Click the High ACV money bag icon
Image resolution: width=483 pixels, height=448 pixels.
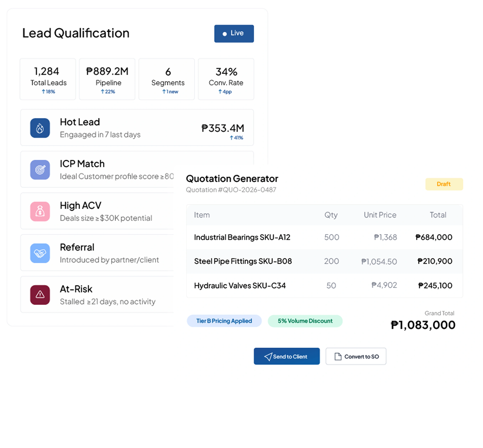40,211
